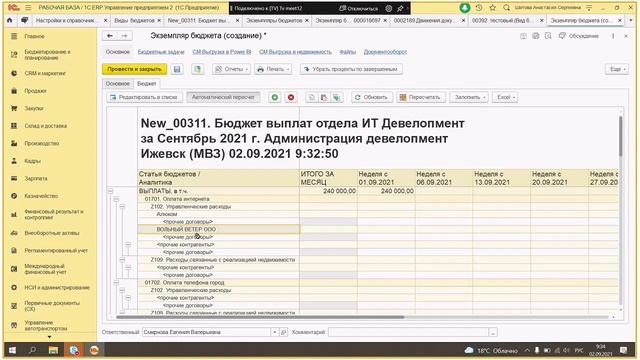Viewport: 640px width, 360px height.
Task: Open the Excel dropdown button
Action: point(505,97)
